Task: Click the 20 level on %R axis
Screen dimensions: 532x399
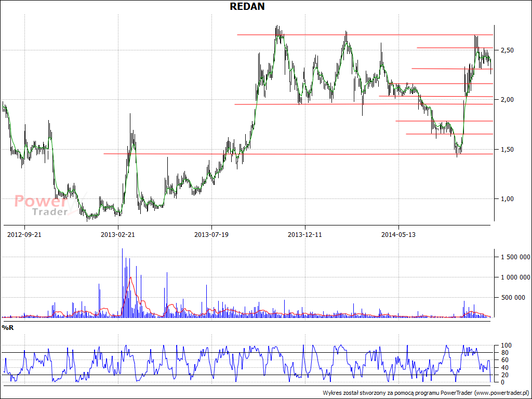Action: click(504, 375)
